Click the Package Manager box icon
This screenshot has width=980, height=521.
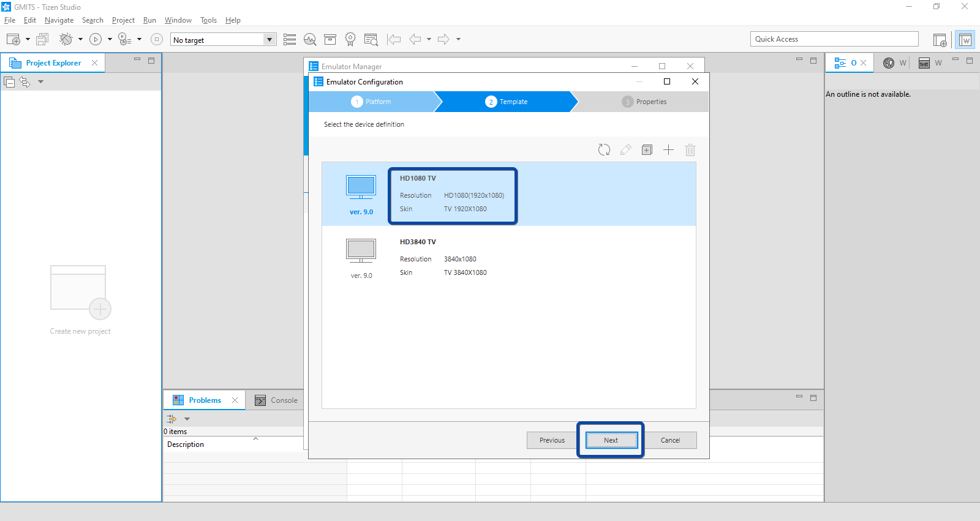pyautogui.click(x=330, y=39)
